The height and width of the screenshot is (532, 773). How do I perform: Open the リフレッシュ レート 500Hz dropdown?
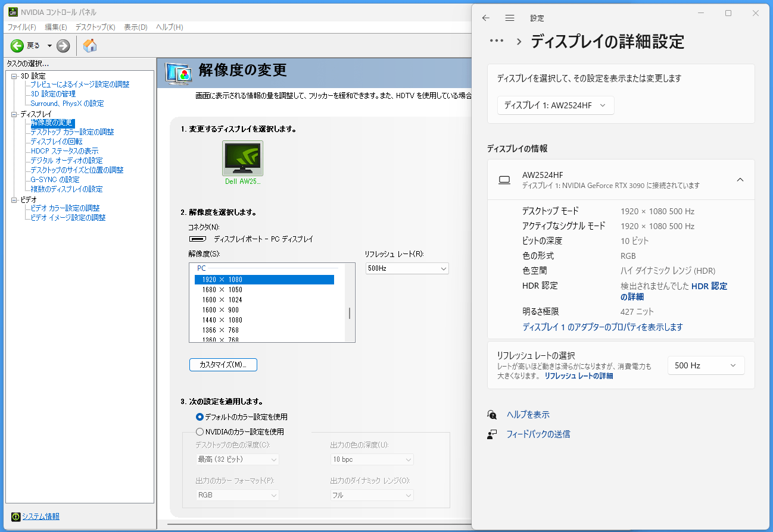(407, 268)
